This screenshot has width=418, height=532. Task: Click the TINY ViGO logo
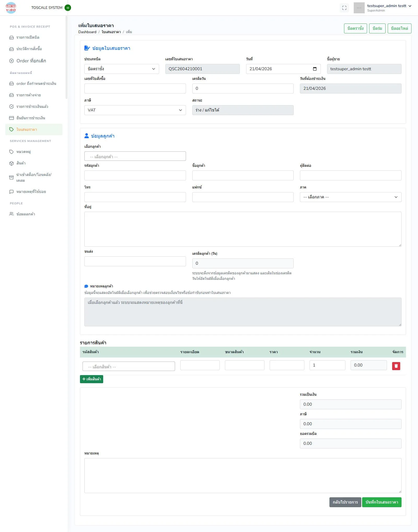click(x=11, y=8)
